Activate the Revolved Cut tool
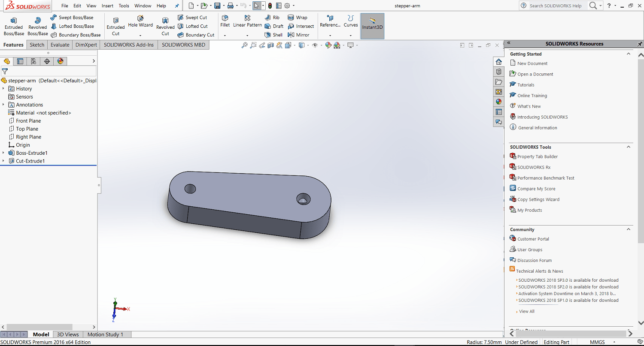This screenshot has height=346, width=644. coord(165,27)
